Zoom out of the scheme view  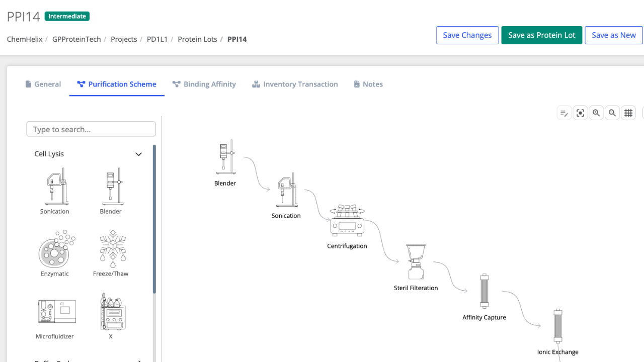(612, 113)
